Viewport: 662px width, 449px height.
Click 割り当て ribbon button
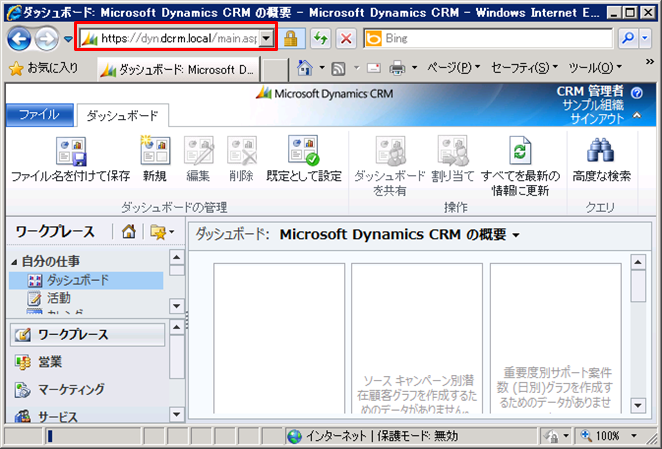click(x=453, y=160)
